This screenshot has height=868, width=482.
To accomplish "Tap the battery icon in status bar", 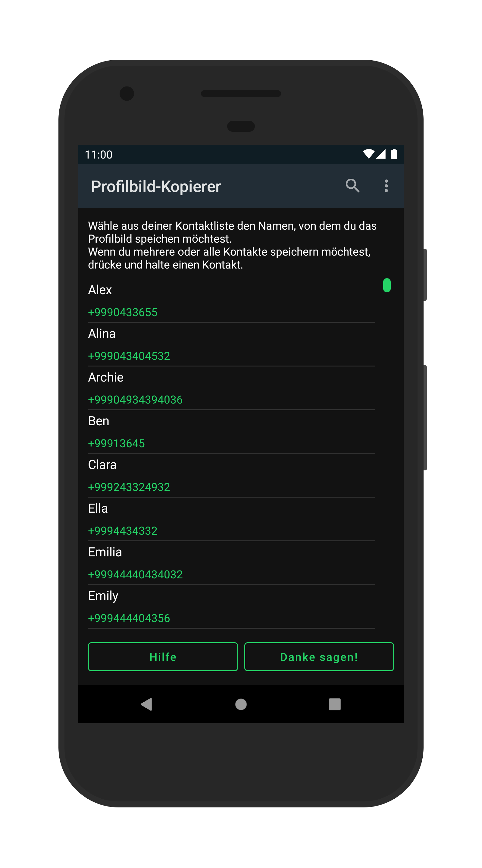I will (x=394, y=154).
